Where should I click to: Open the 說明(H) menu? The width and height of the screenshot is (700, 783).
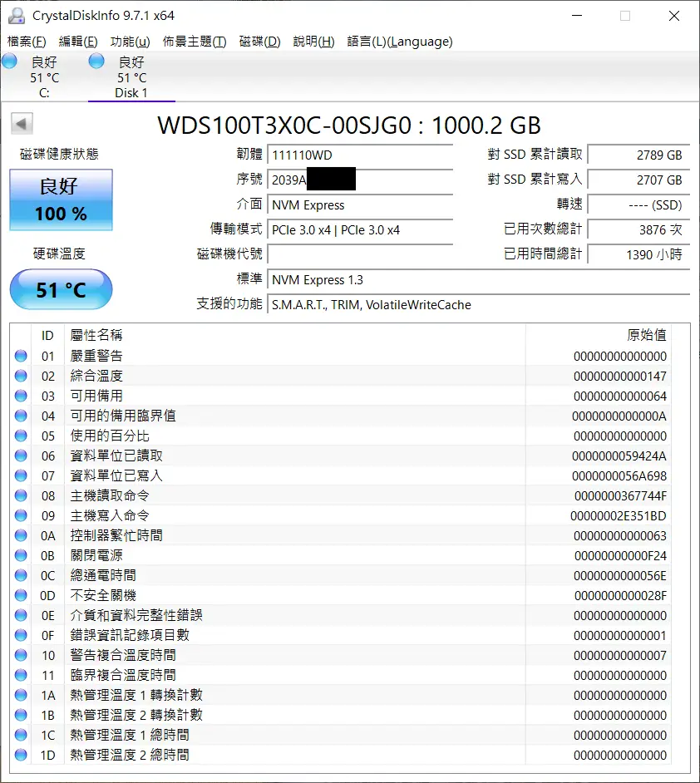(x=313, y=42)
